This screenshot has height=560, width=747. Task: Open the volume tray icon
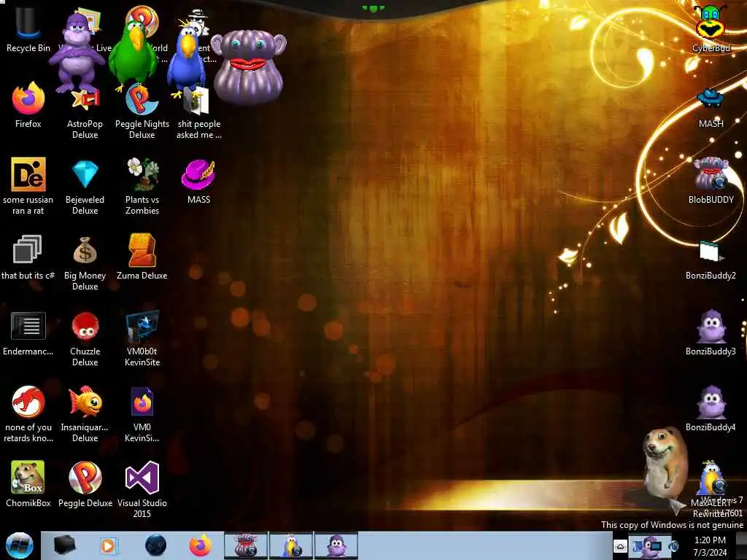tap(673, 545)
